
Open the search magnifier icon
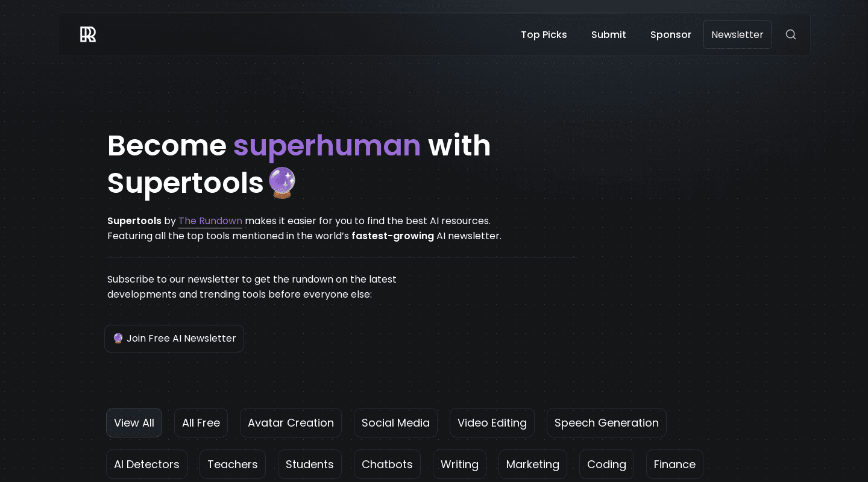(791, 34)
